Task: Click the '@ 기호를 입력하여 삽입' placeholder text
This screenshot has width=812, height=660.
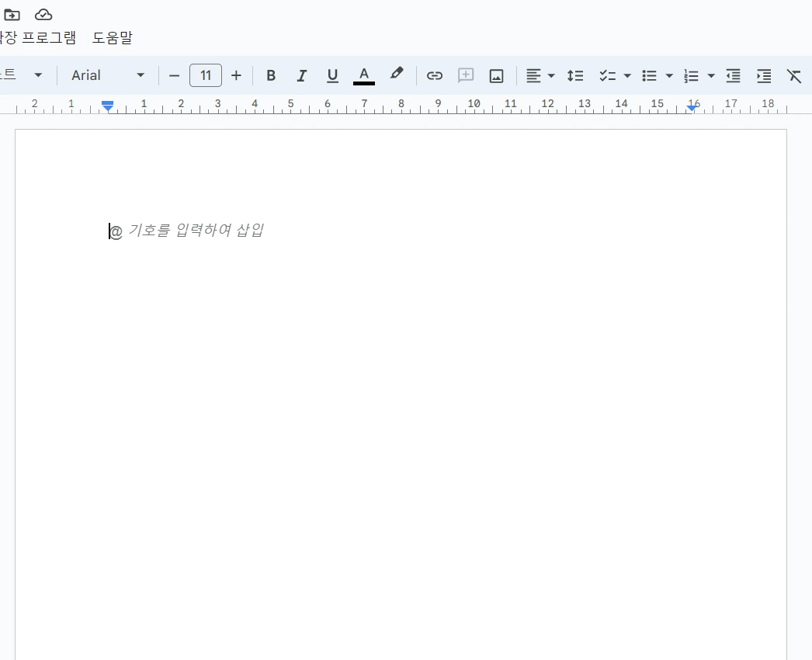Action: (x=187, y=231)
